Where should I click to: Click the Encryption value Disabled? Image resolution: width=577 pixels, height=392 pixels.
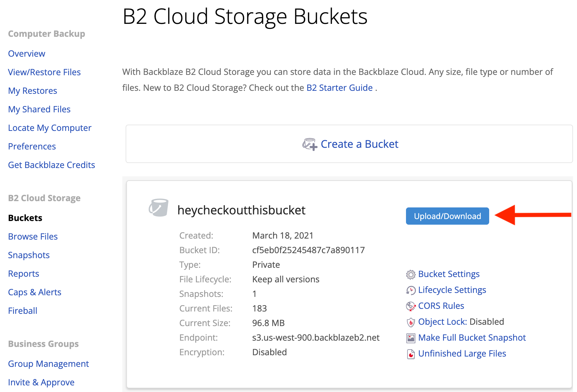click(269, 352)
